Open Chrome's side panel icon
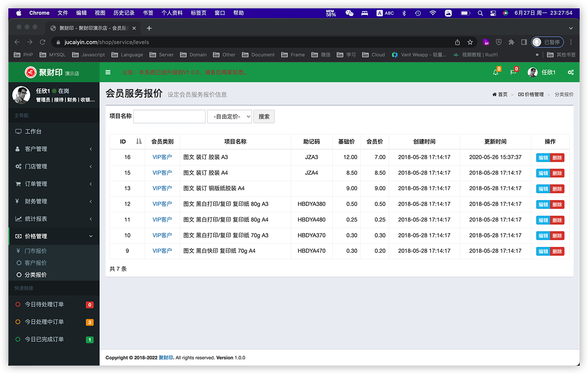This screenshot has width=588, height=374. (x=524, y=42)
